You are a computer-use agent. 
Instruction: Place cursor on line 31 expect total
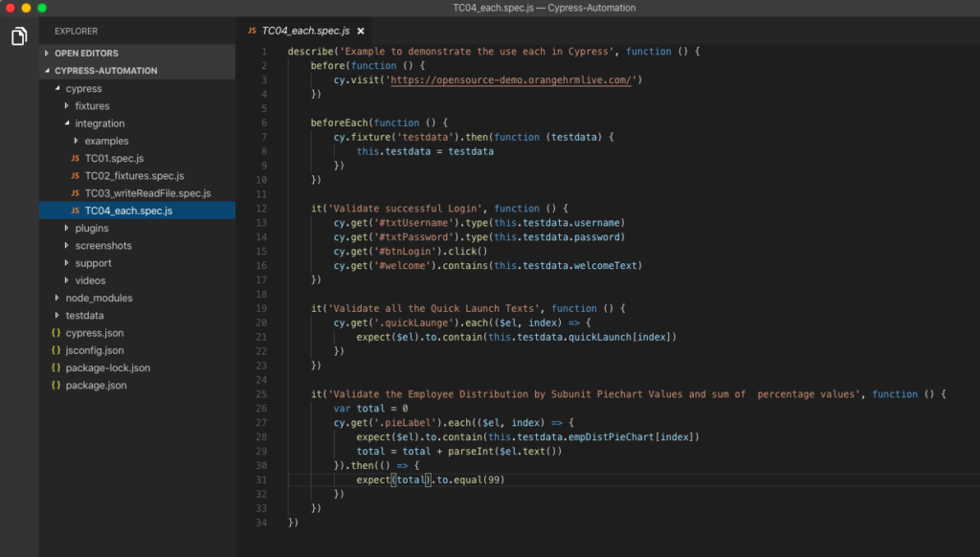click(x=411, y=479)
